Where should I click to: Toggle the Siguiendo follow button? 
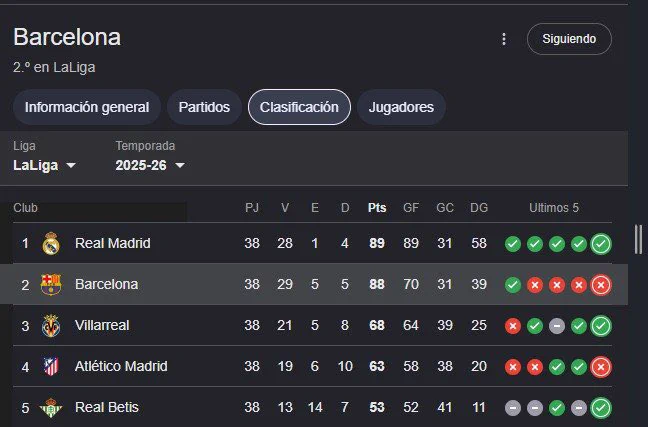click(569, 39)
